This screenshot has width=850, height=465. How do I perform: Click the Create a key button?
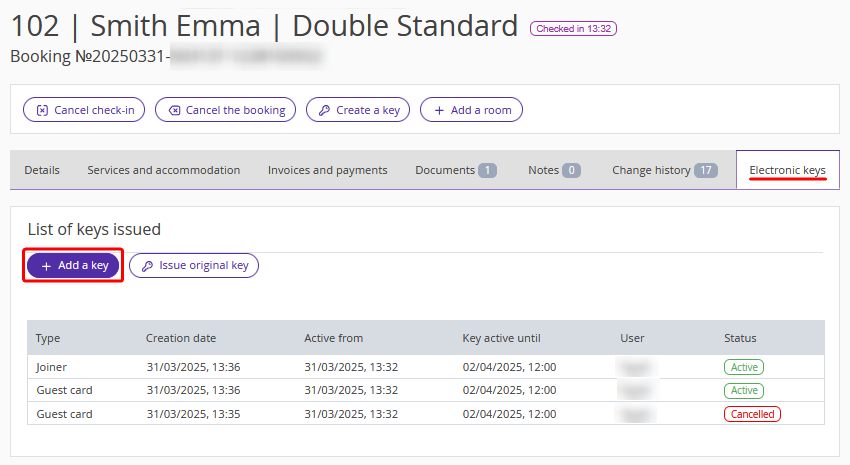point(358,110)
